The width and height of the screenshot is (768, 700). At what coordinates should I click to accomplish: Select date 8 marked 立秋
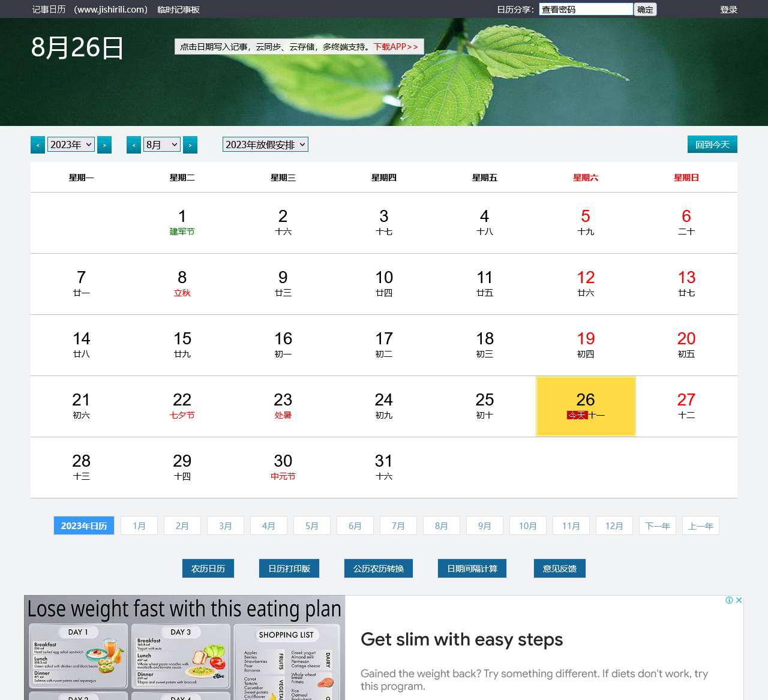(182, 284)
